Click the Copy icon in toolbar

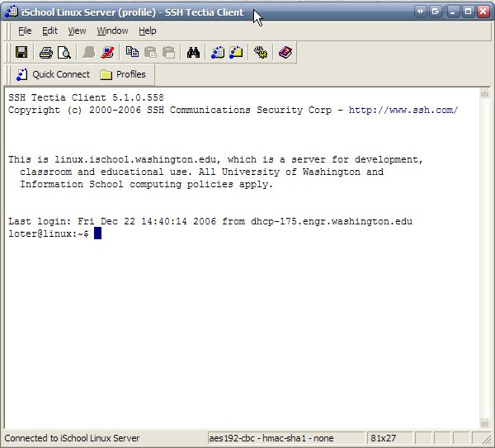[x=132, y=52]
